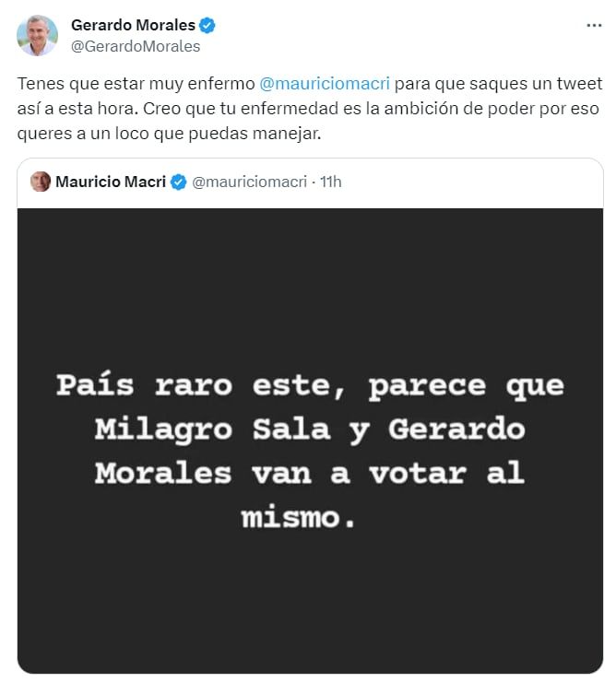
Task: Click tweet text starting "Tenes que estar"
Action: [138, 84]
